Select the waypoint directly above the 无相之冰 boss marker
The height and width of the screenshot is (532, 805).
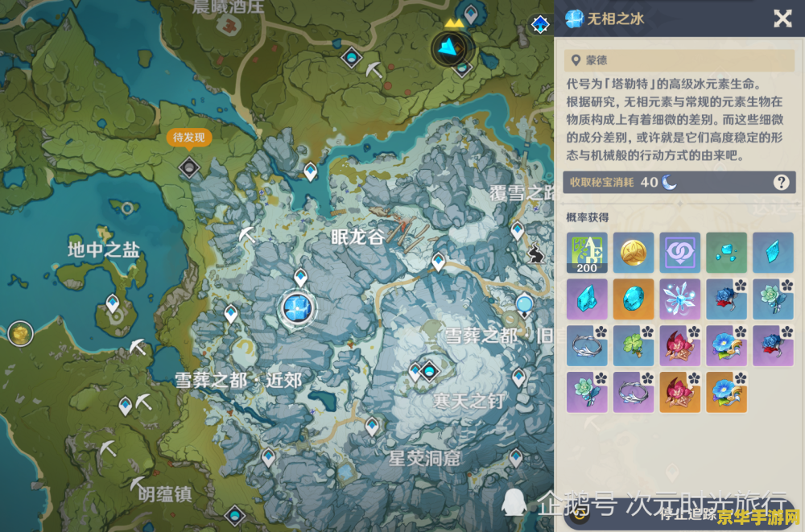tap(301, 278)
